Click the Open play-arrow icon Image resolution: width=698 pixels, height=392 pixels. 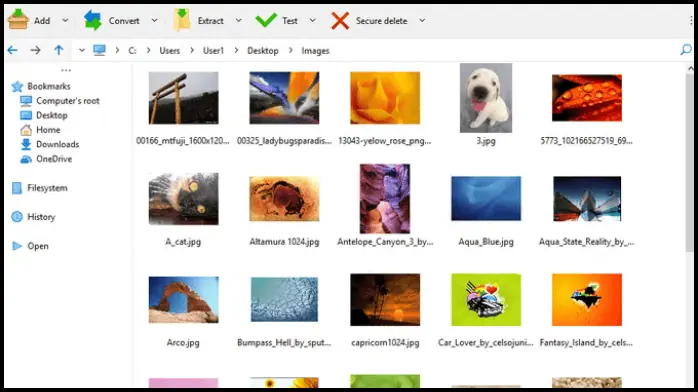pos(17,246)
